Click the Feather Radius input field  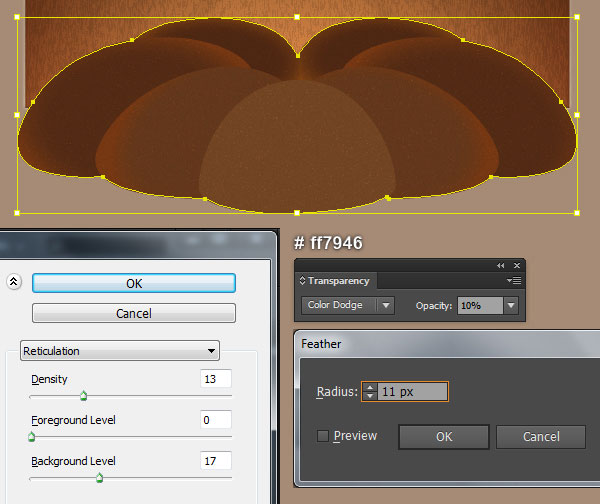[412, 391]
